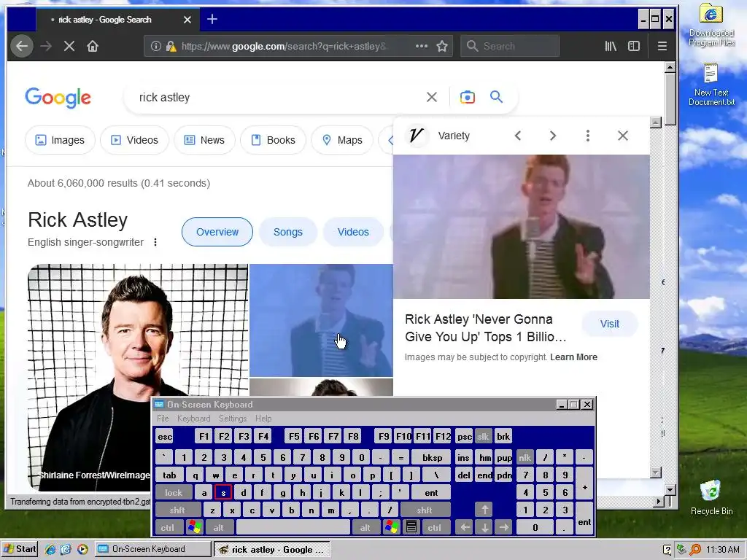Screen dimensions: 747x560
Task: Open Settings menu in On-Screen Keyboard
Action: click(x=233, y=419)
